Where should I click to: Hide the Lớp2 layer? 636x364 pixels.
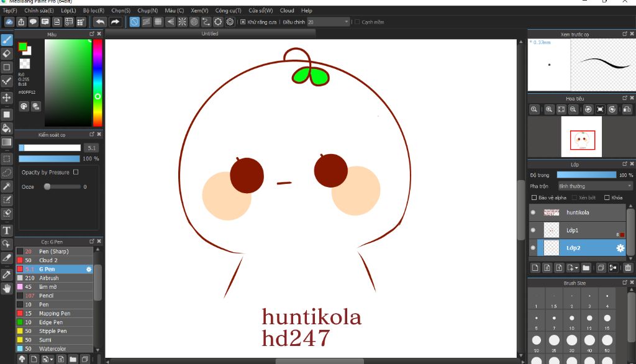pos(533,248)
